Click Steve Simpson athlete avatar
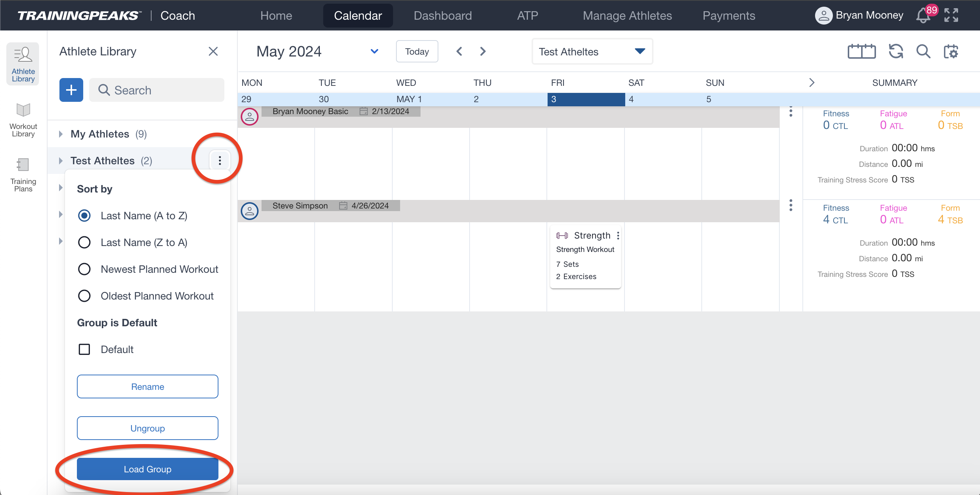The height and width of the screenshot is (495, 980). tap(250, 211)
